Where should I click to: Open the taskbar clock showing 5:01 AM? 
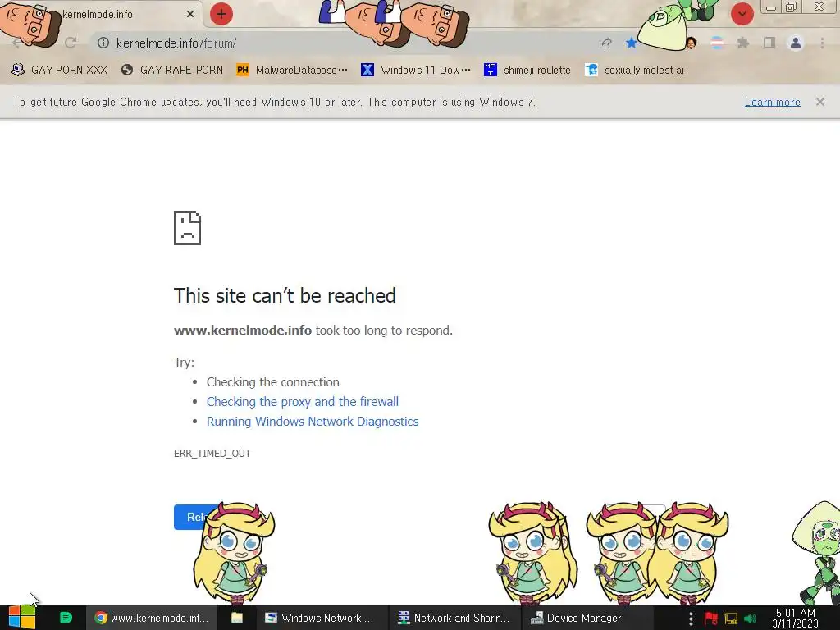click(x=796, y=619)
